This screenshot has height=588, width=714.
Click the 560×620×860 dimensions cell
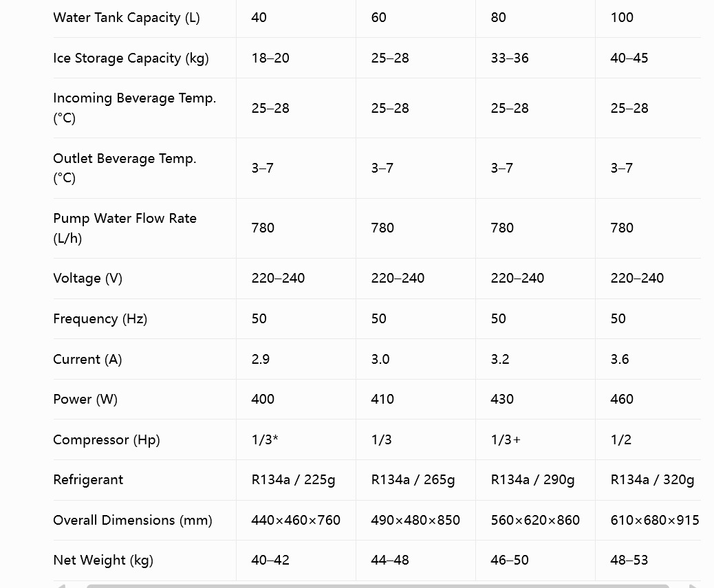click(x=535, y=520)
